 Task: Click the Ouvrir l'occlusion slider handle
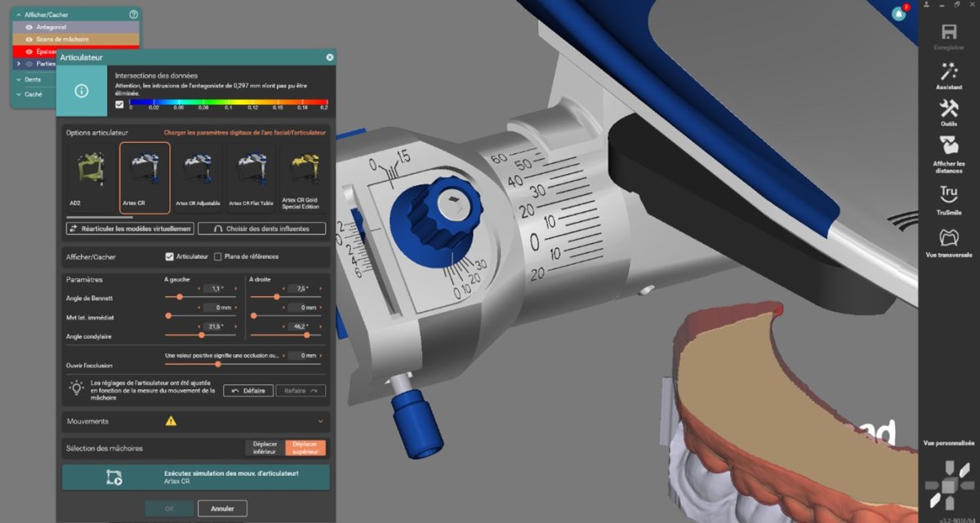point(217,364)
